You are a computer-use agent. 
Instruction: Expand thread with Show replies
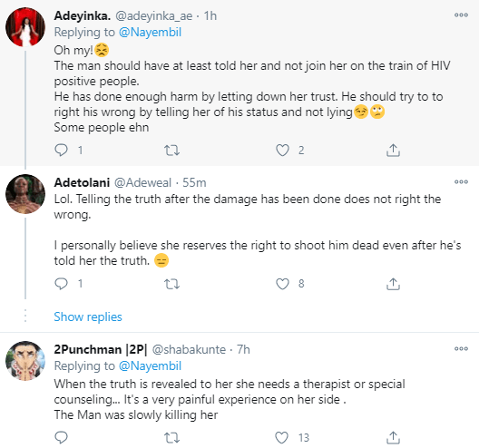coord(88,317)
